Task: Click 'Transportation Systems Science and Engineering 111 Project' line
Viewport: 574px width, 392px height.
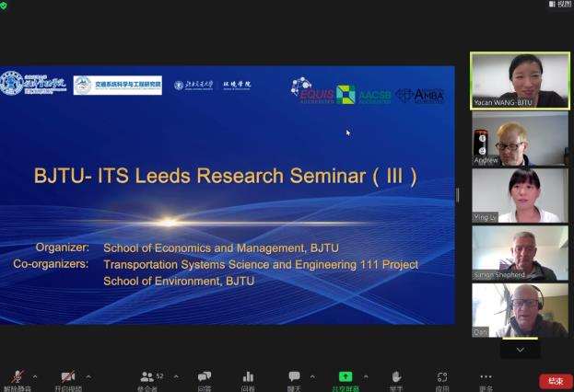Action: click(x=261, y=264)
